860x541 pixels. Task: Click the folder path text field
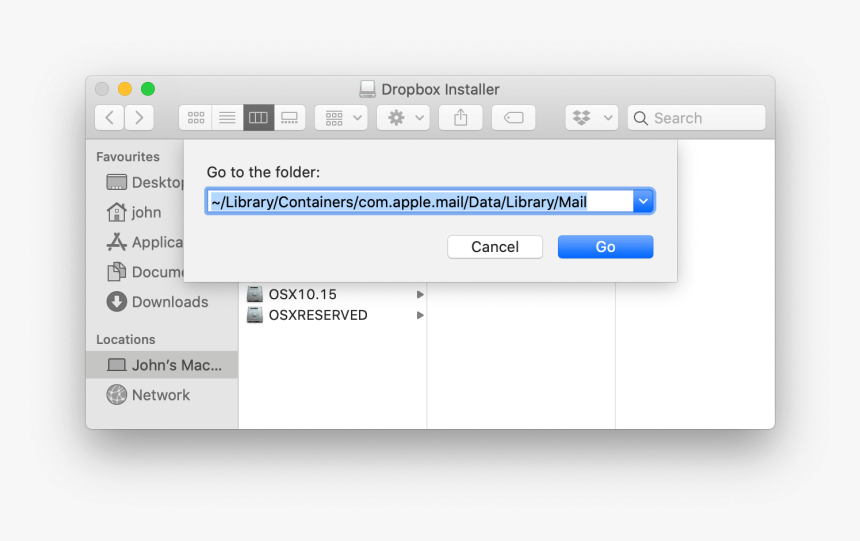pyautogui.click(x=420, y=201)
